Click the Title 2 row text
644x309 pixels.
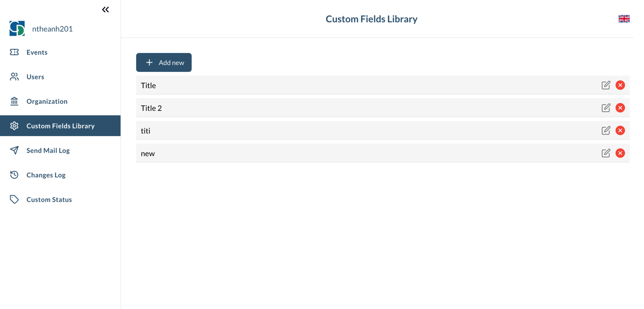click(151, 108)
